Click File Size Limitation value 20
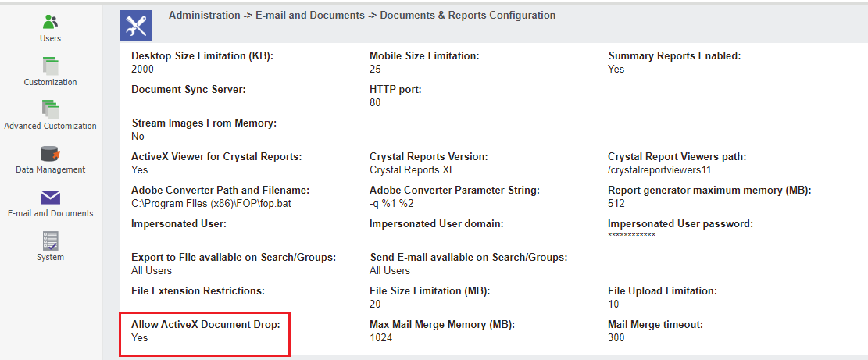The width and height of the screenshot is (868, 360). click(375, 304)
